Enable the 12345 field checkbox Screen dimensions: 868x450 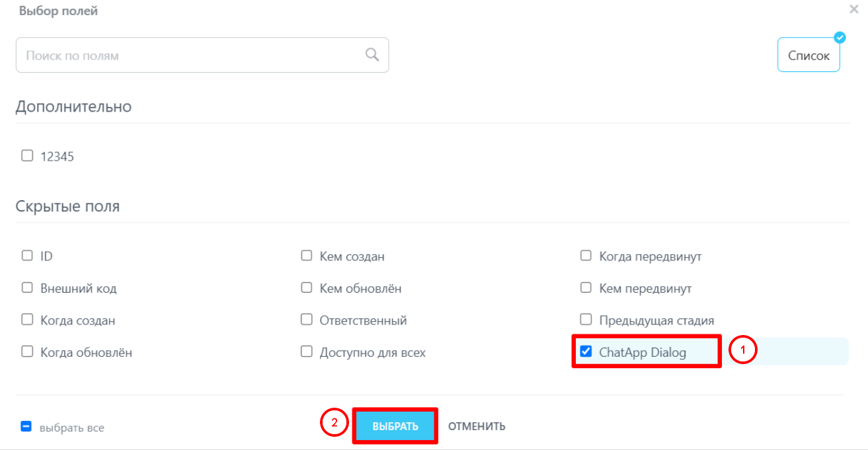[27, 156]
